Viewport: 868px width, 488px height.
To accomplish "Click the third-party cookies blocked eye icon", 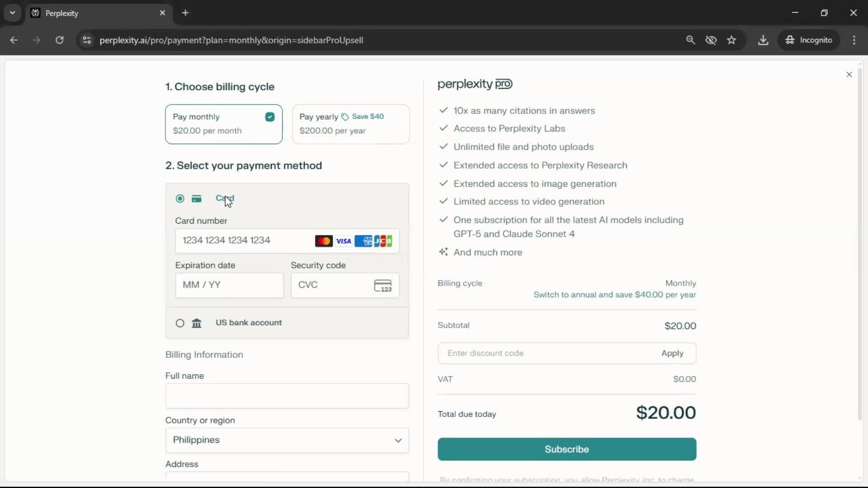I will (711, 40).
